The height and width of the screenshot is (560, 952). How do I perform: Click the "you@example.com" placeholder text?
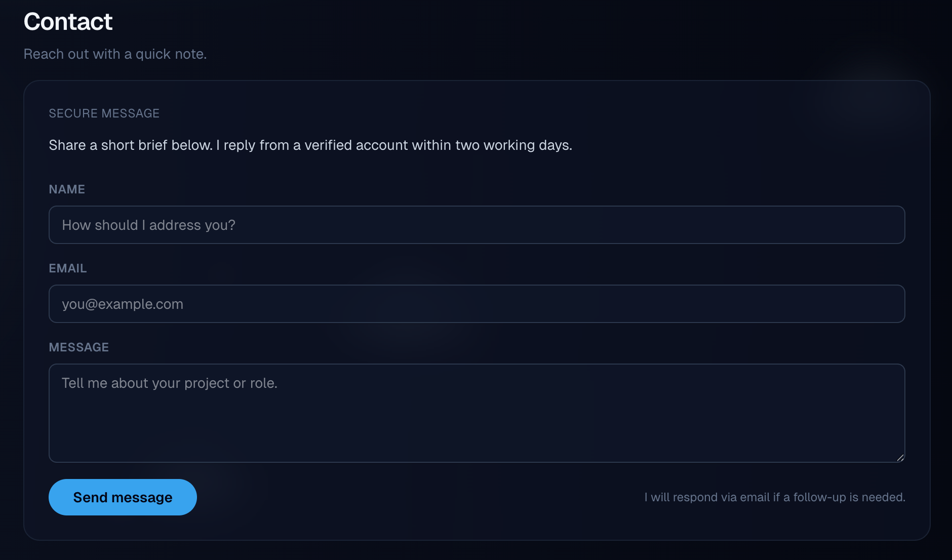[123, 304]
